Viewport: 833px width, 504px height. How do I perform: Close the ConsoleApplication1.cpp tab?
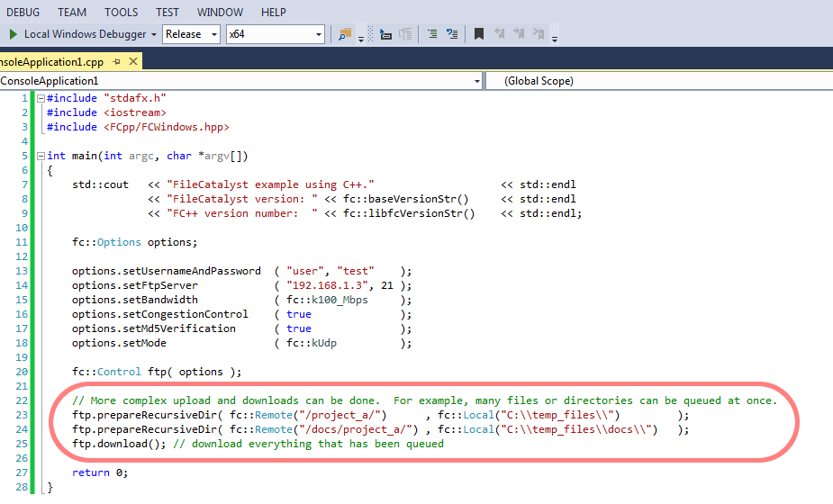click(133, 62)
